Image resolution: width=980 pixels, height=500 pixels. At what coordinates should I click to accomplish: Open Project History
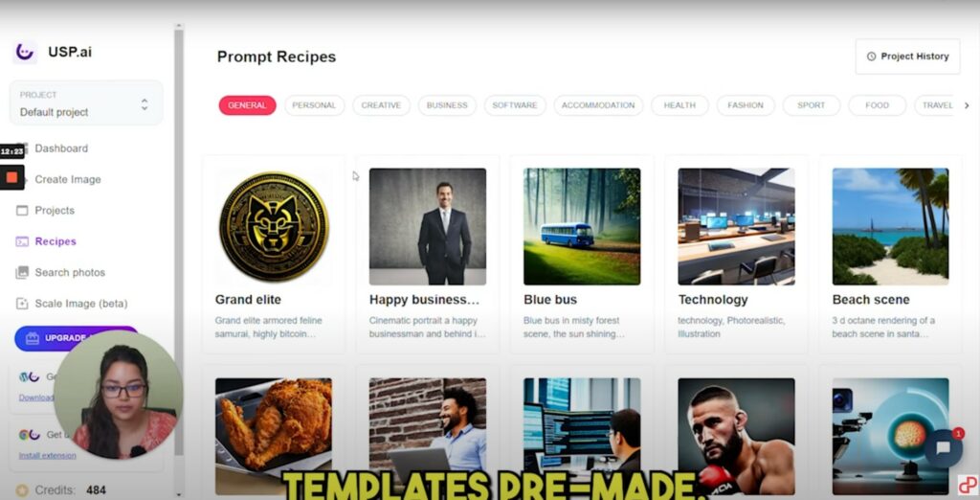click(907, 57)
